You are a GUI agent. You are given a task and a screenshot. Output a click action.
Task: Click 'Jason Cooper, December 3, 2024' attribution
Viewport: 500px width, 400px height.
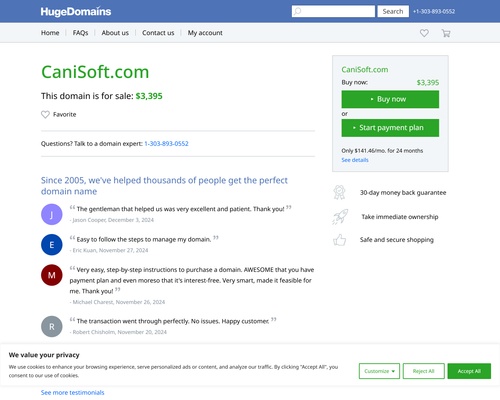tap(112, 220)
